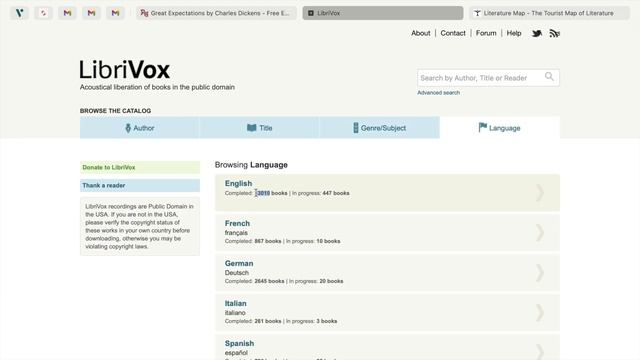The height and width of the screenshot is (360, 640).
Task: Open the second pinned tab icon
Action: pyautogui.click(x=43, y=13)
